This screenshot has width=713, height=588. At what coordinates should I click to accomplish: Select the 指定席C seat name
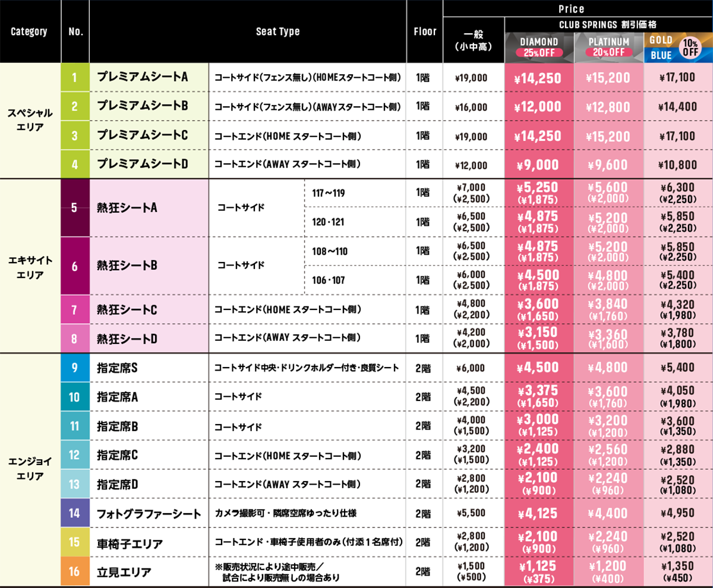pos(117,456)
